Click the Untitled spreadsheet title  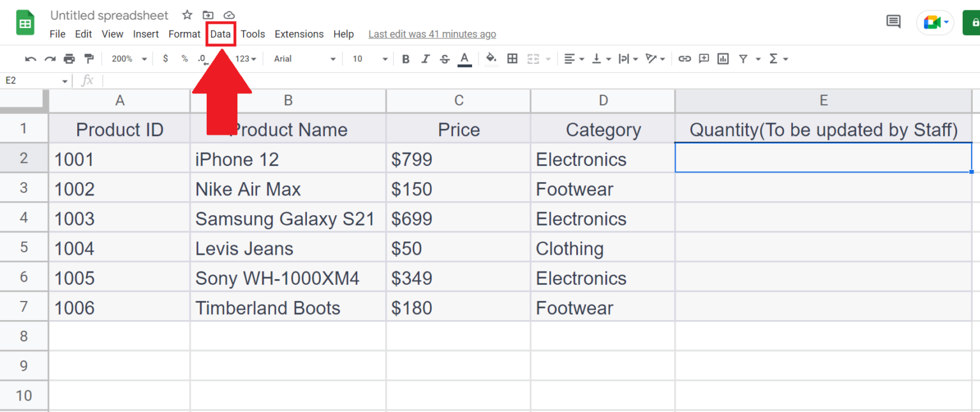[x=110, y=15]
